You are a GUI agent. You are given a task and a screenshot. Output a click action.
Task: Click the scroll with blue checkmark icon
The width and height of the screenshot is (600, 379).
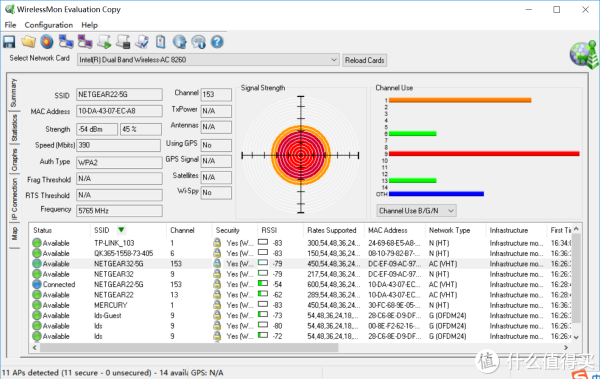coord(142,42)
